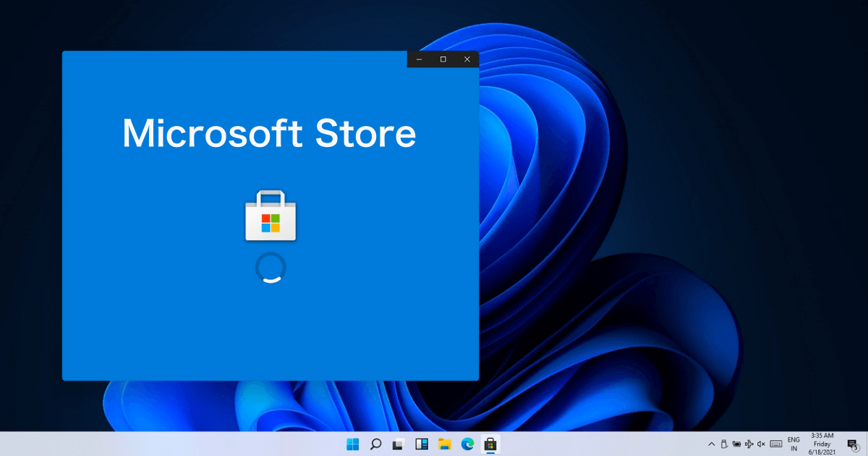Click the loading progress ring
Image resolution: width=868 pixels, height=456 pixels.
tap(271, 267)
